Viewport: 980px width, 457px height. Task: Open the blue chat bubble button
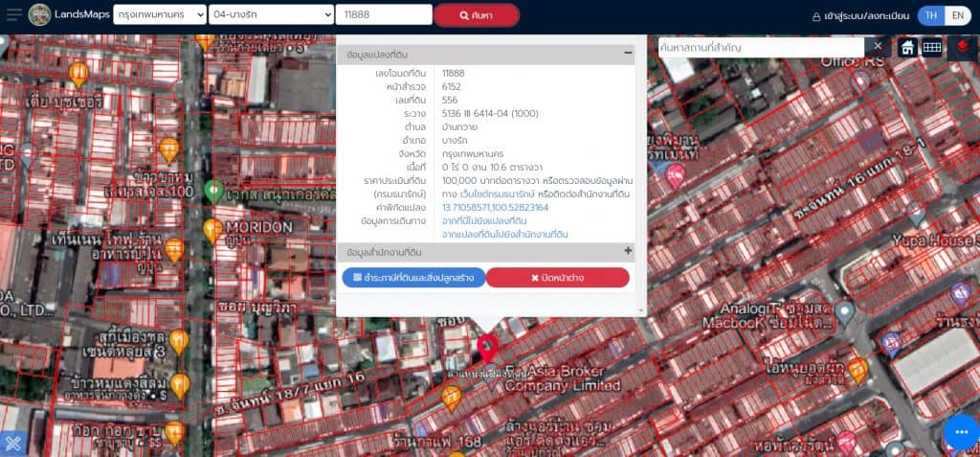click(961, 432)
